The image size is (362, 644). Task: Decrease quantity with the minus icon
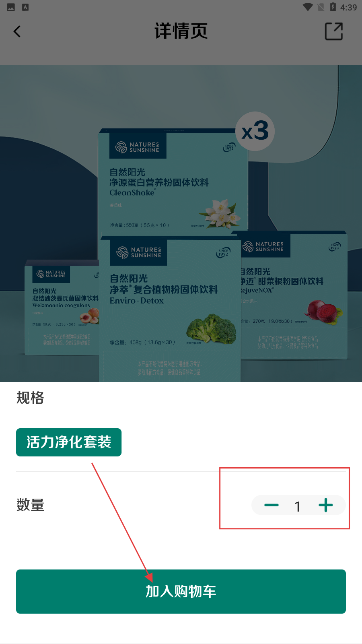(x=271, y=505)
